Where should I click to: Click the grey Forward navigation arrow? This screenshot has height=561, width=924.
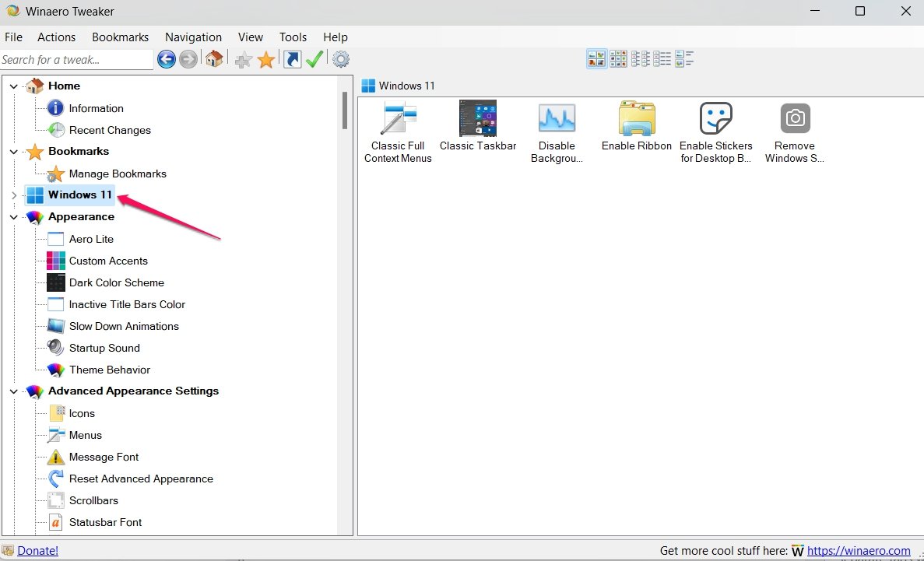coord(188,59)
